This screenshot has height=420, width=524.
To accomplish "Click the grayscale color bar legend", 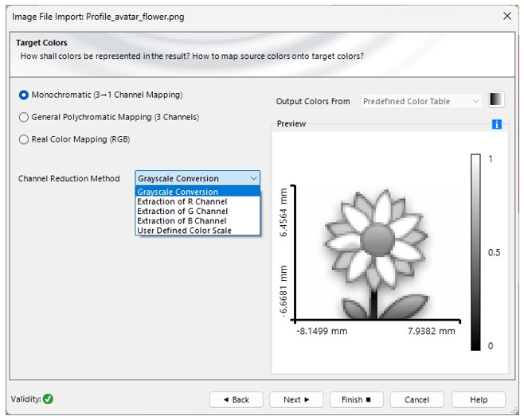I will click(475, 252).
